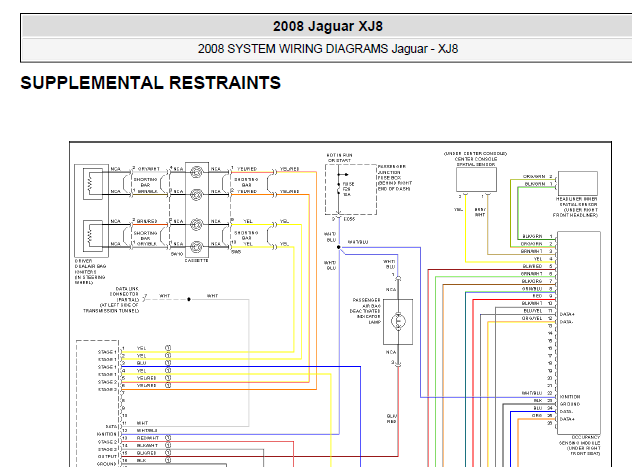Click the upper driver air bag igniter coil
Image resolution: width=632 pixels, height=467 pixels.
point(89,182)
